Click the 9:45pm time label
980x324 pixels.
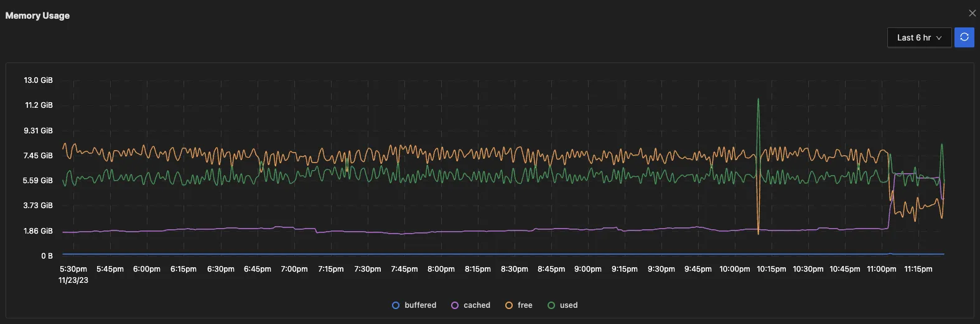pos(698,269)
